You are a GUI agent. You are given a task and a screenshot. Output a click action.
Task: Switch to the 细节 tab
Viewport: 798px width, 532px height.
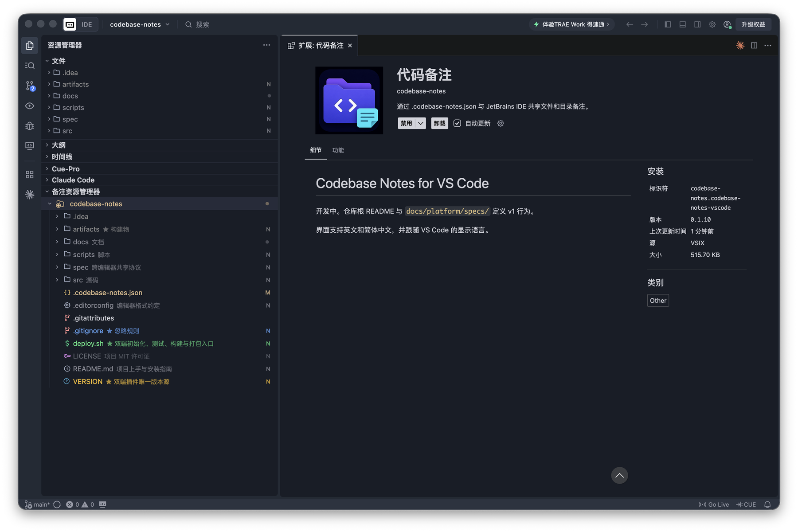(x=316, y=150)
